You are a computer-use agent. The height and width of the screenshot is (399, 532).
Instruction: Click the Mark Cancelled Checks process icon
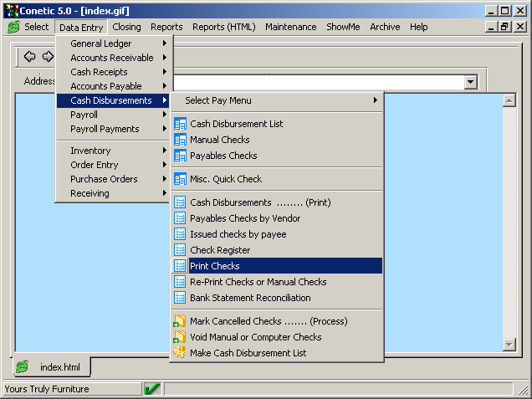180,321
